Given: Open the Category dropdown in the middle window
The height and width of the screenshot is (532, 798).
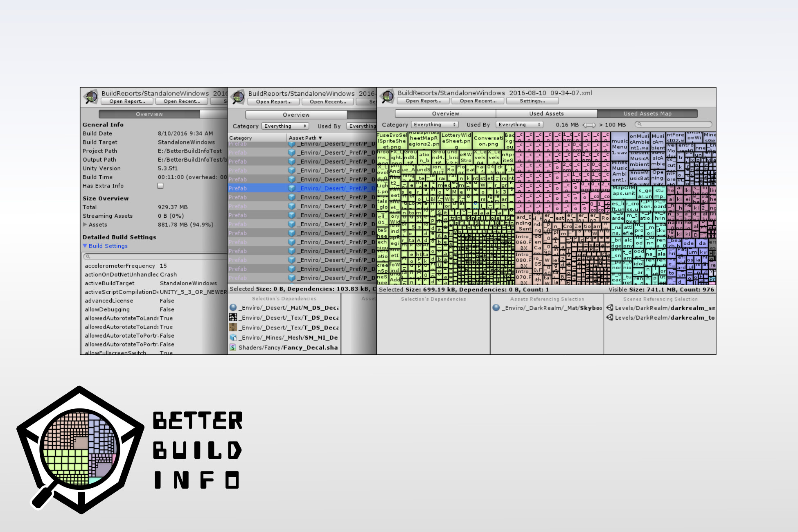Looking at the screenshot, I should tap(285, 126).
